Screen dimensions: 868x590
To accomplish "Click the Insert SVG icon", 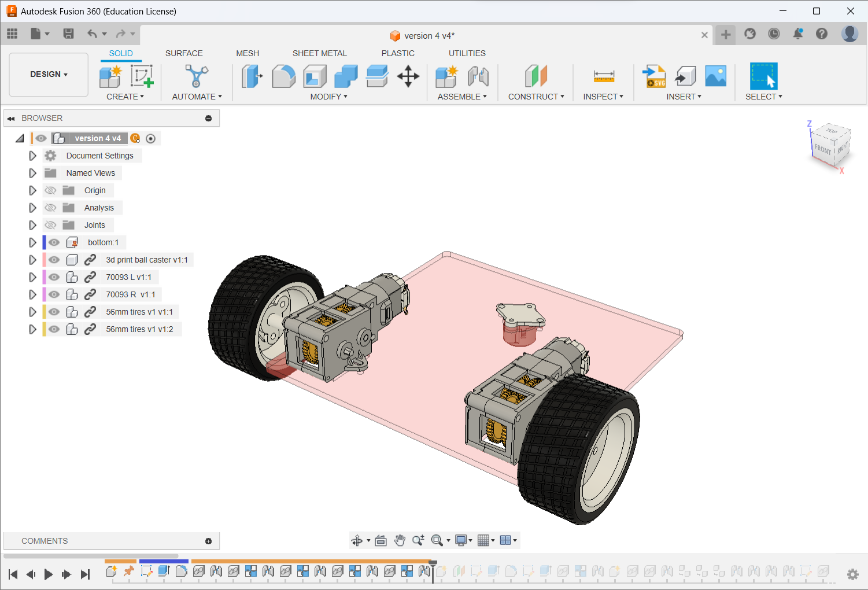I will tap(654, 76).
